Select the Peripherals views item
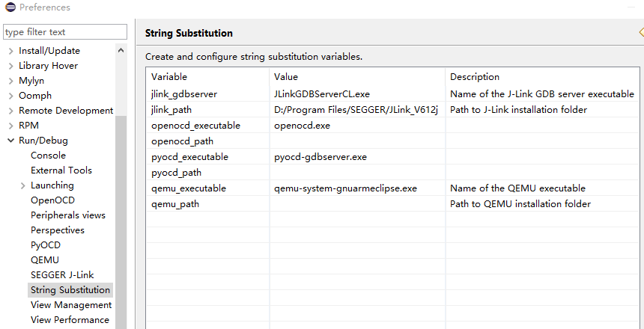The width and height of the screenshot is (644, 329). click(x=67, y=215)
